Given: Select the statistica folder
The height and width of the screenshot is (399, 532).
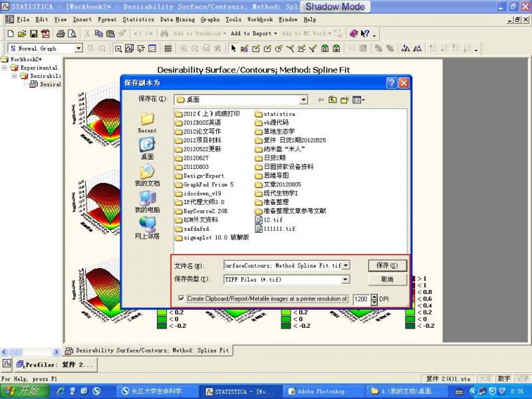Looking at the screenshot, I should (275, 114).
